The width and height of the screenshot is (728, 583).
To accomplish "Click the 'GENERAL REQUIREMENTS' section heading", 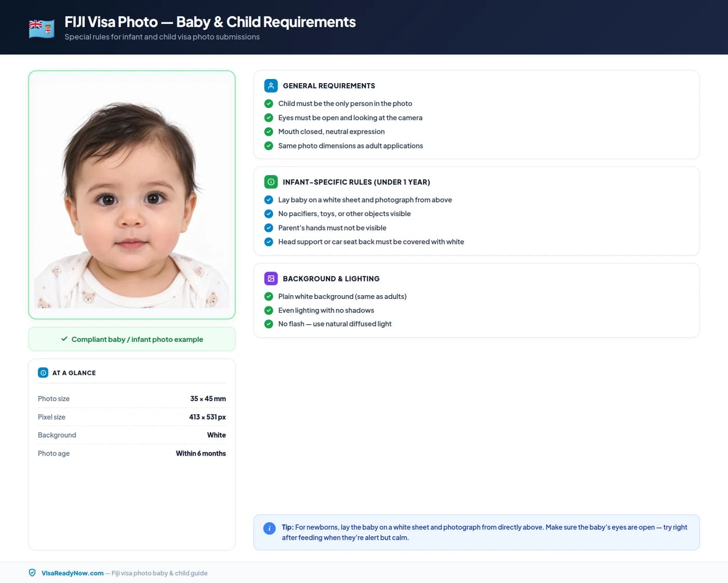I will [x=329, y=86].
